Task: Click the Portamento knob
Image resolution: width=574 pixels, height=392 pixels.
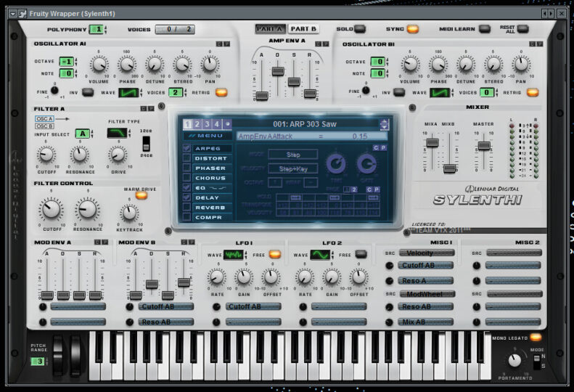Action: coord(514,360)
